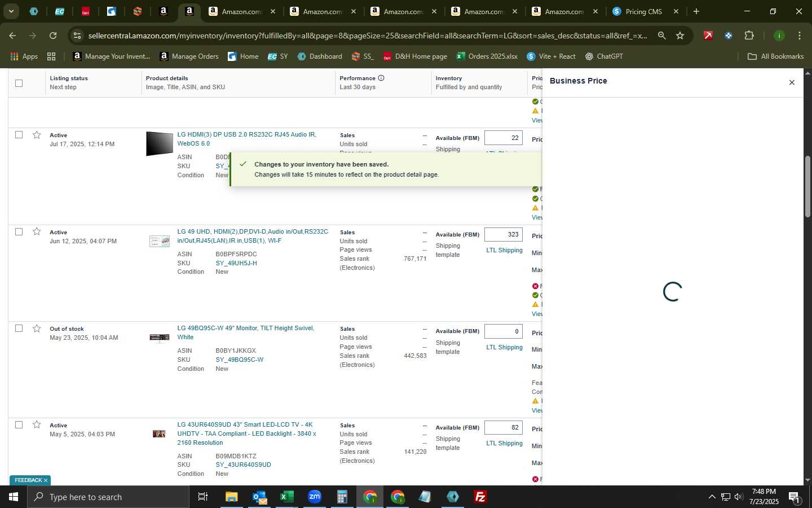This screenshot has height=508, width=812.
Task: Star the LG 49 UHD listing
Action: point(37,231)
